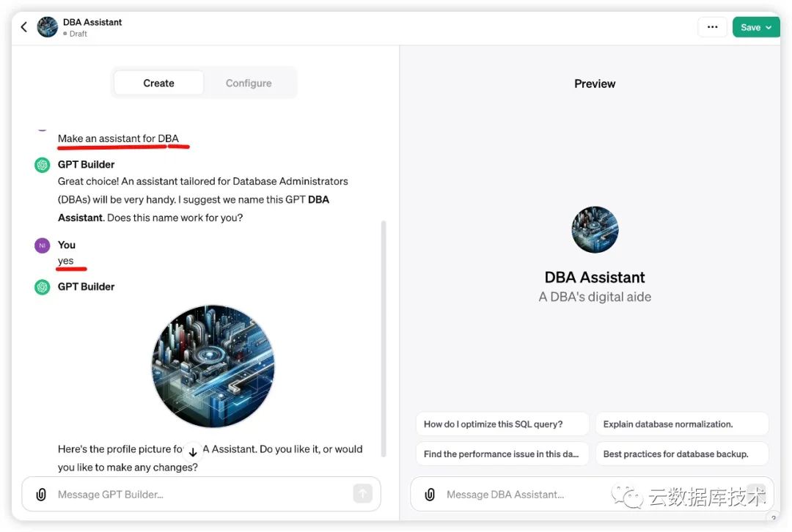The height and width of the screenshot is (532, 792).
Task: Choose 'Find the performance issue in this da...' suggestion
Action: tap(502, 454)
